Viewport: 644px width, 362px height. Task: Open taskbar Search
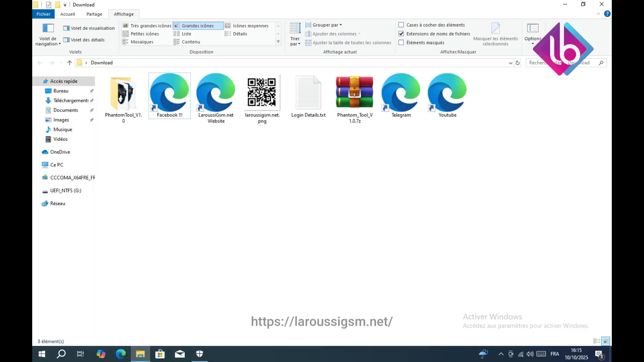[x=61, y=354]
